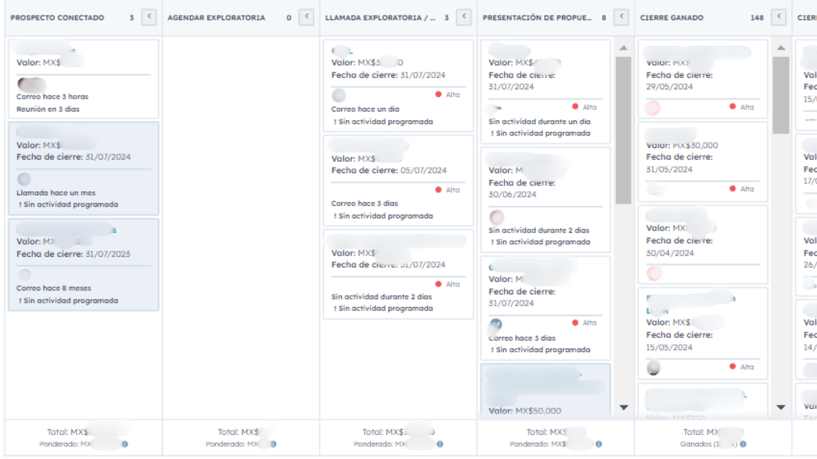The height and width of the screenshot is (459, 817).
Task: Click info icon in Presentación de Propuesta footer
Action: point(599,444)
